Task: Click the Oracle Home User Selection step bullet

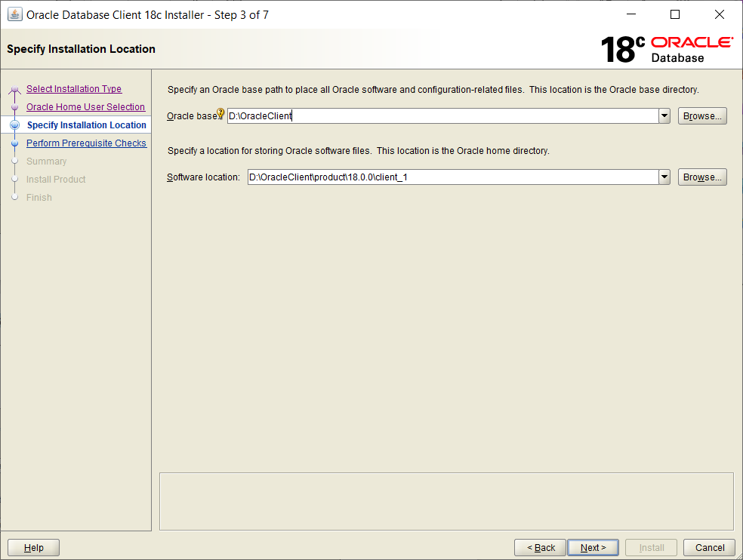Action: [14, 107]
